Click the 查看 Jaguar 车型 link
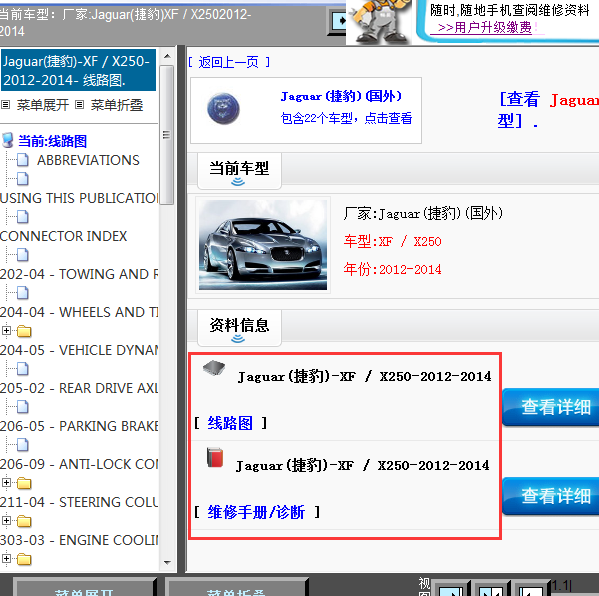Viewport: 599px width, 596px height. tap(549, 110)
